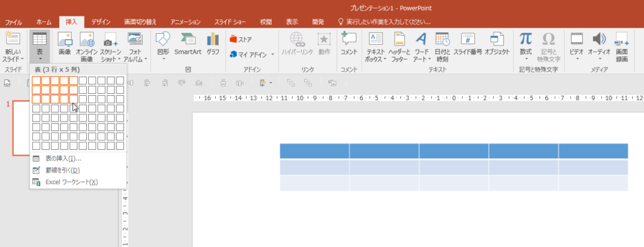644x247 pixels.
Task: Select the 挿入 ribbon tab
Action: 72,22
